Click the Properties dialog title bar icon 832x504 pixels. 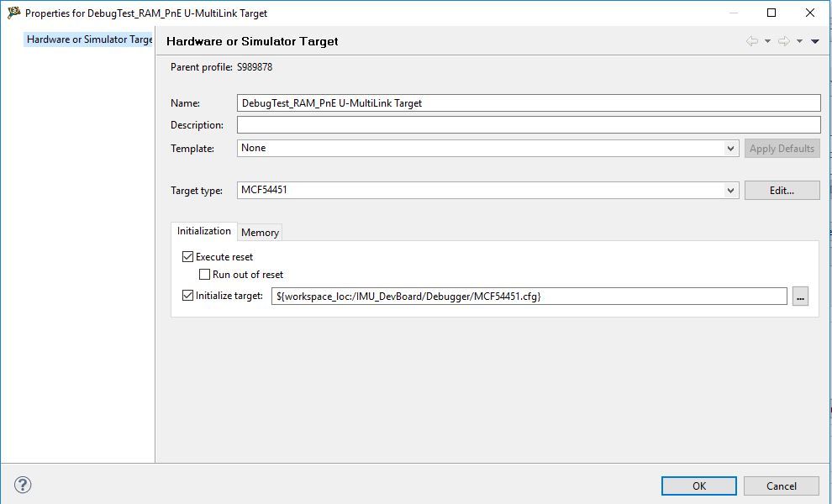pos(13,13)
